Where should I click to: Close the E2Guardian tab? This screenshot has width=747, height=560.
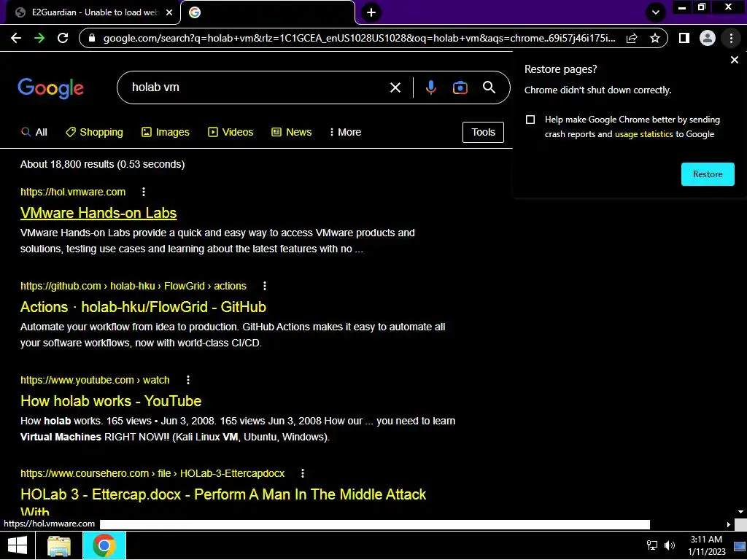(x=169, y=12)
